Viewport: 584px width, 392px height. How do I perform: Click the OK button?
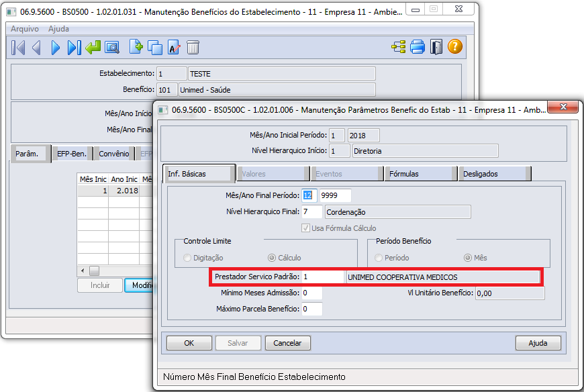pos(189,343)
